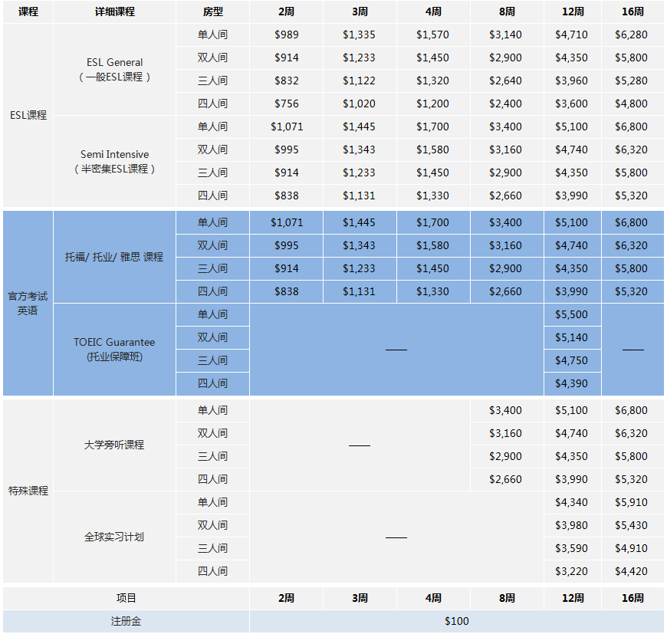Click the $1,335 price cell
The width and height of the screenshot is (667, 644).
pyautogui.click(x=360, y=34)
